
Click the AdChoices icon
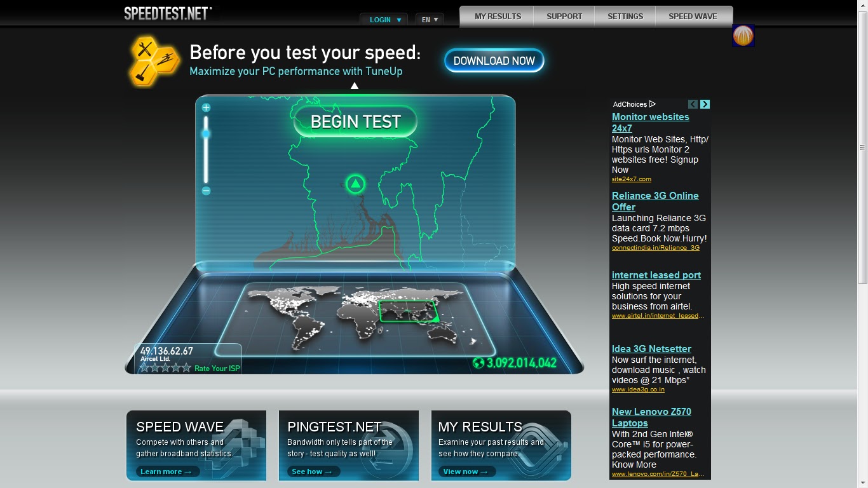pyautogui.click(x=653, y=104)
